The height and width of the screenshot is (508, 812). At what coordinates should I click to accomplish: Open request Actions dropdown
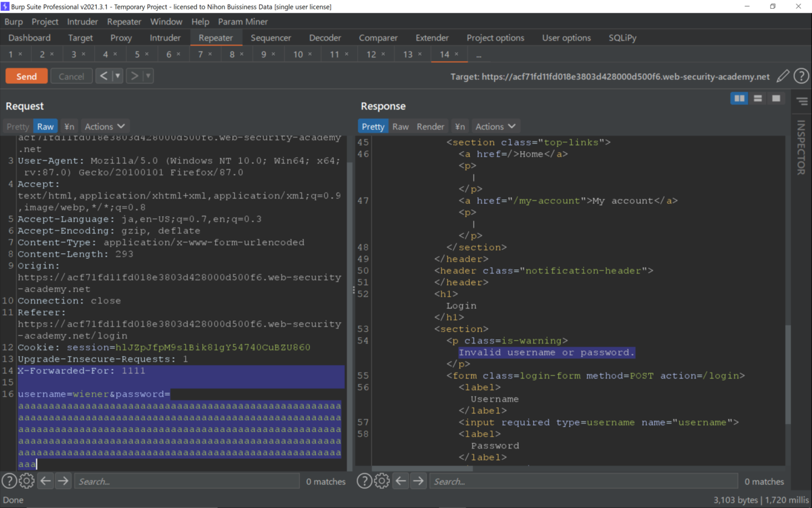point(105,126)
